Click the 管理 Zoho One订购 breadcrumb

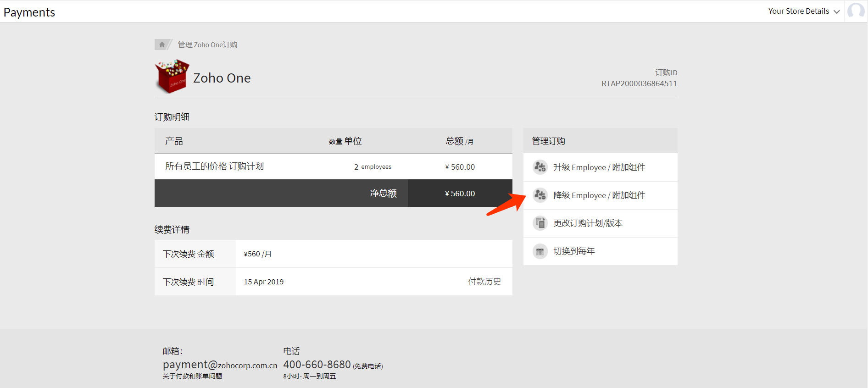click(x=207, y=44)
